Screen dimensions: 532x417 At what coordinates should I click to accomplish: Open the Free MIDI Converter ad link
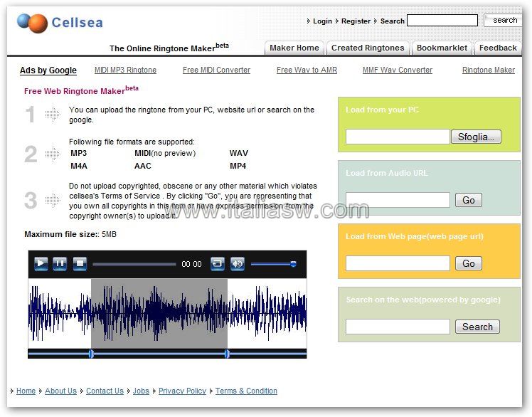(216, 70)
